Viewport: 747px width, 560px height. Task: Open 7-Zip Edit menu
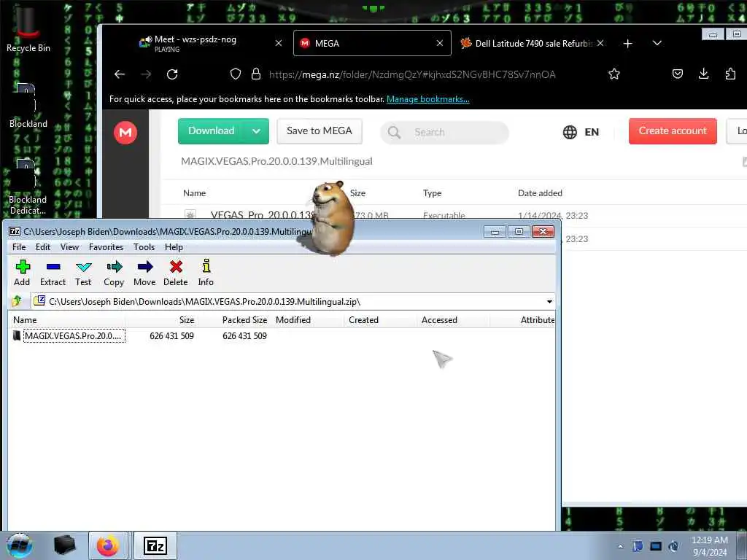click(43, 246)
